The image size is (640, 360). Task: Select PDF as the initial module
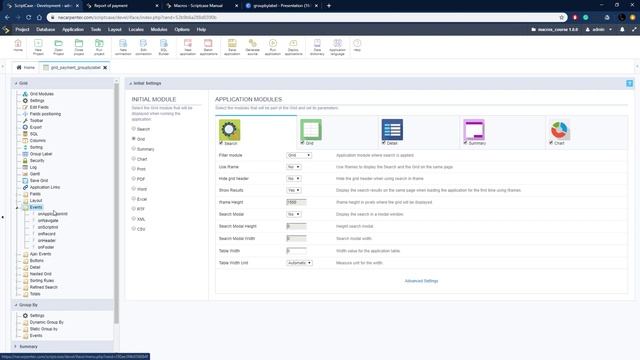(133, 179)
